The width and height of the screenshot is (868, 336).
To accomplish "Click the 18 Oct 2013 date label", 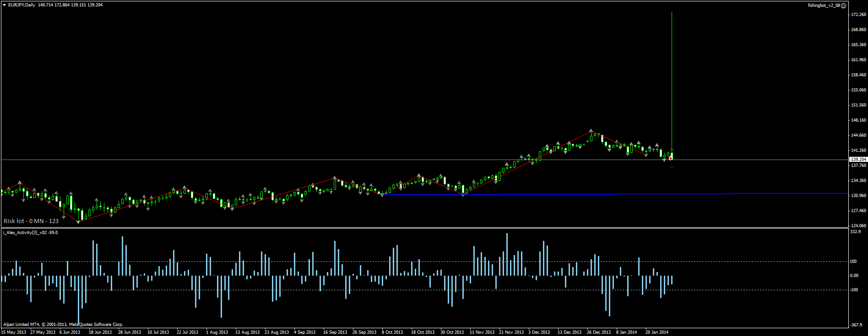I will pos(423,332).
